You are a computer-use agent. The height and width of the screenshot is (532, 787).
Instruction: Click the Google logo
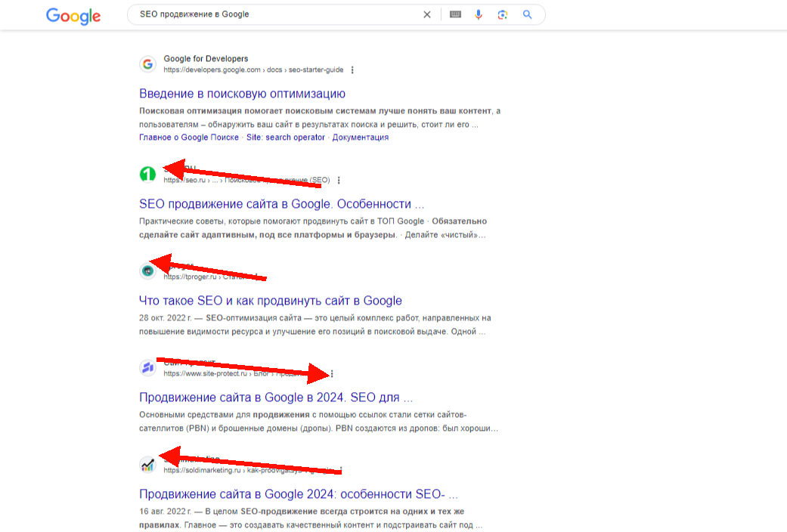[74, 16]
